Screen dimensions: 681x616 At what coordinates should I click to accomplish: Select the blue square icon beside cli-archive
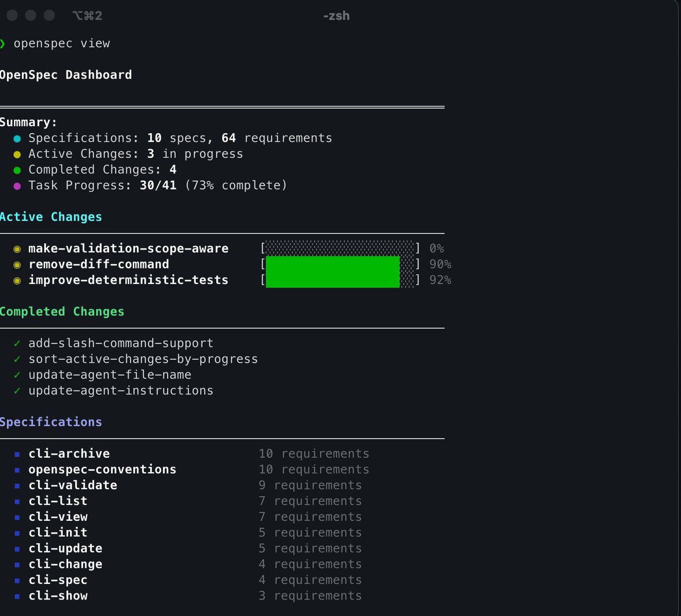[x=18, y=454]
